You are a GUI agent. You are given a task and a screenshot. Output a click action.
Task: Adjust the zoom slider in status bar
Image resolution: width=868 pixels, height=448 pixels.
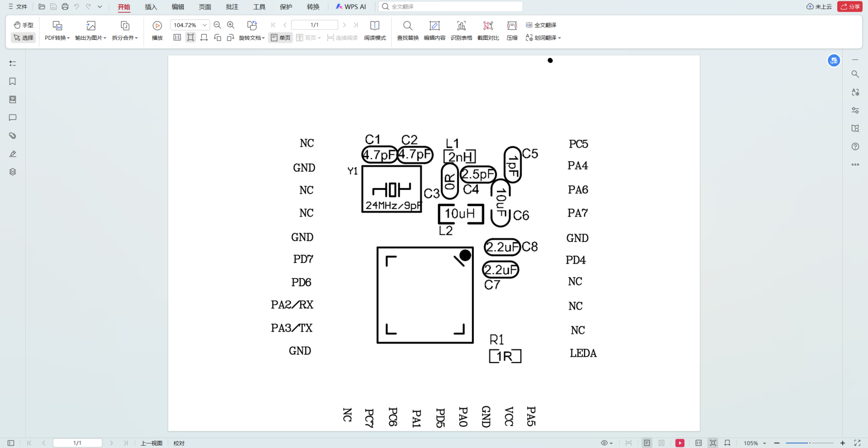(809, 443)
